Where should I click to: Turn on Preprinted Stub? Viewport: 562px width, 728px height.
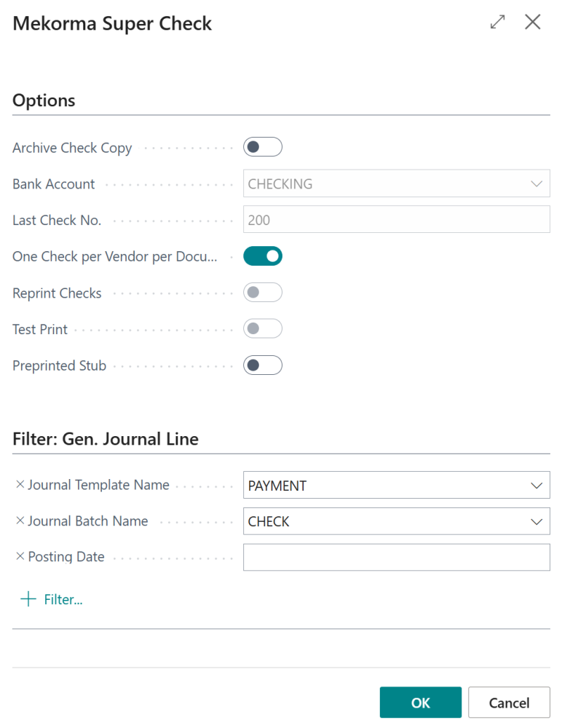262,365
